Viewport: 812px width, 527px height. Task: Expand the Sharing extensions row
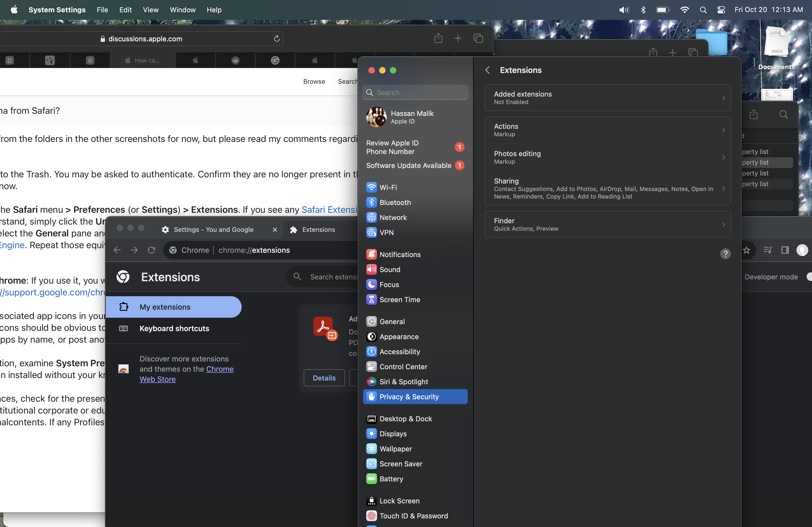(607, 189)
